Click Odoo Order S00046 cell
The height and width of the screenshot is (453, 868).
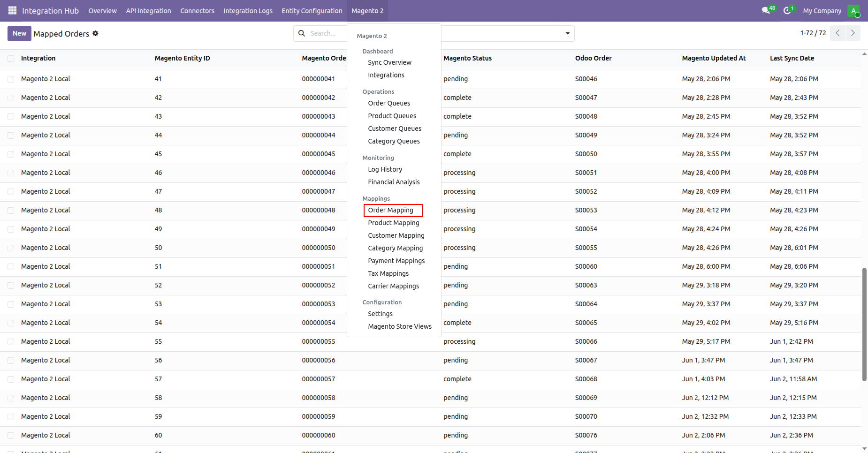pos(586,79)
